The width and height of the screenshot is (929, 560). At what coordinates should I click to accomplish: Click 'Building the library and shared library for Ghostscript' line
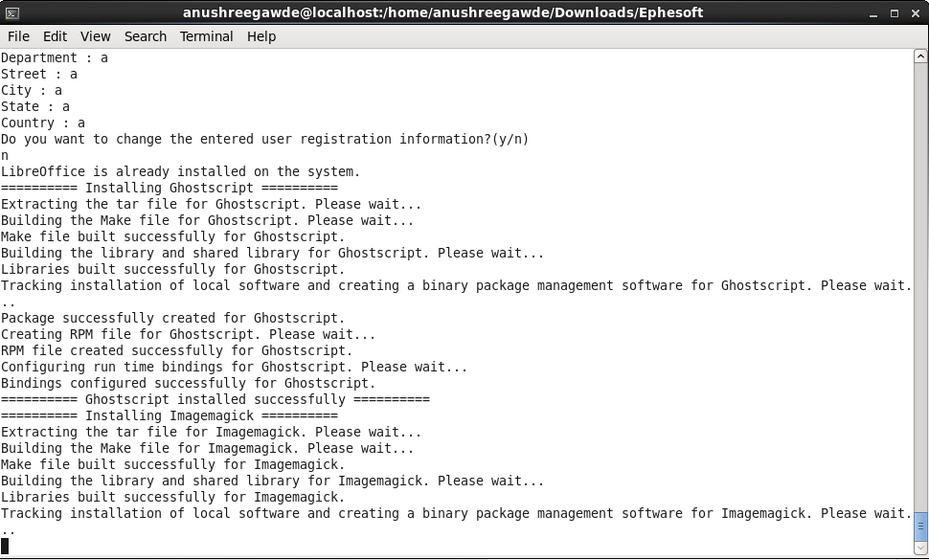(273, 254)
